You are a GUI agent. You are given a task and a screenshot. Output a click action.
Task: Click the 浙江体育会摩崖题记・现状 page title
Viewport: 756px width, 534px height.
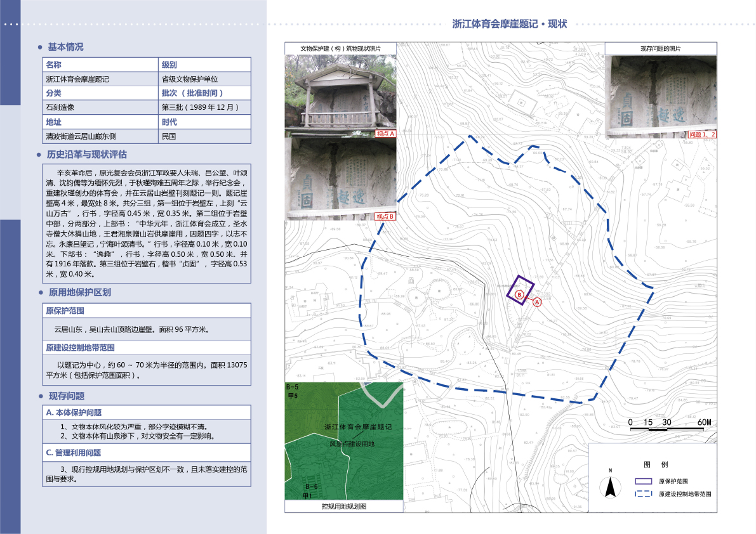coord(509,24)
